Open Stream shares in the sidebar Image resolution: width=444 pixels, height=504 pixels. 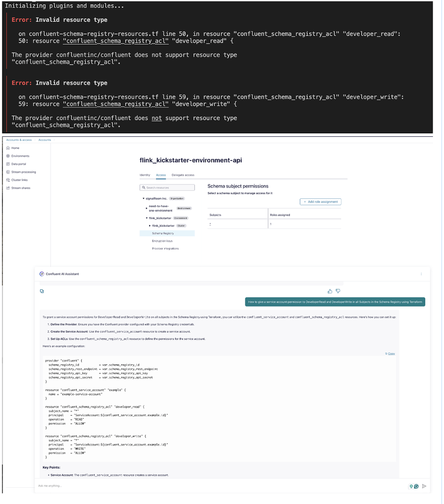point(21,188)
